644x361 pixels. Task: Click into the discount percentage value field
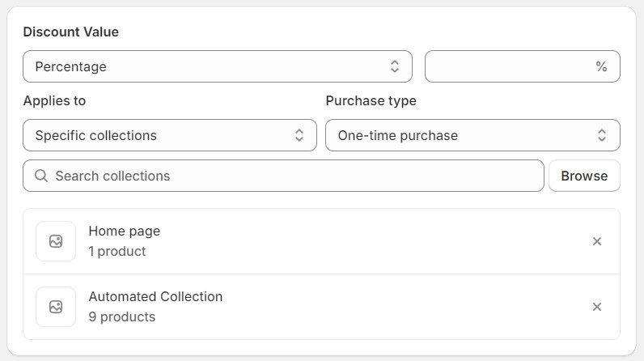(510, 66)
